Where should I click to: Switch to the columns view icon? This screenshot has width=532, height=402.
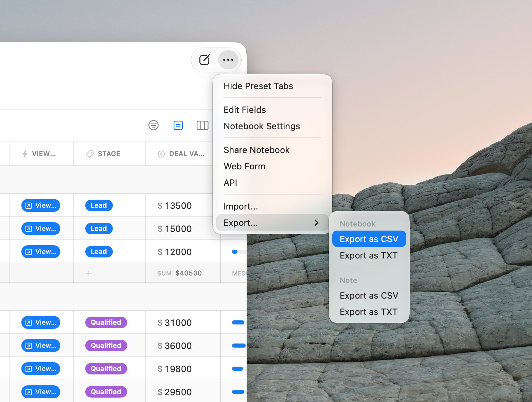(202, 125)
